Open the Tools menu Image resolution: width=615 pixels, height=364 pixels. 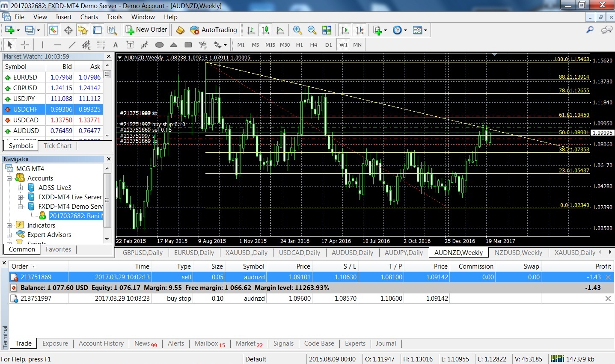pos(114,17)
